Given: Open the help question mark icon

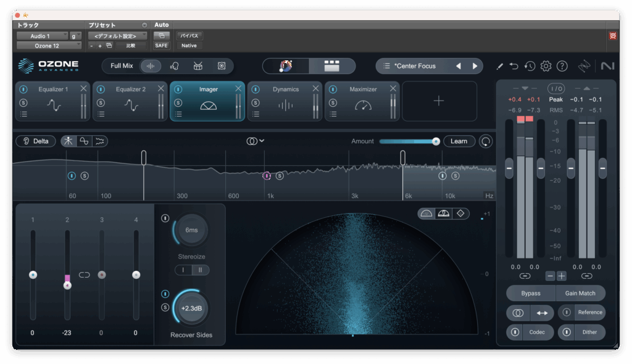Looking at the screenshot, I should (562, 66).
